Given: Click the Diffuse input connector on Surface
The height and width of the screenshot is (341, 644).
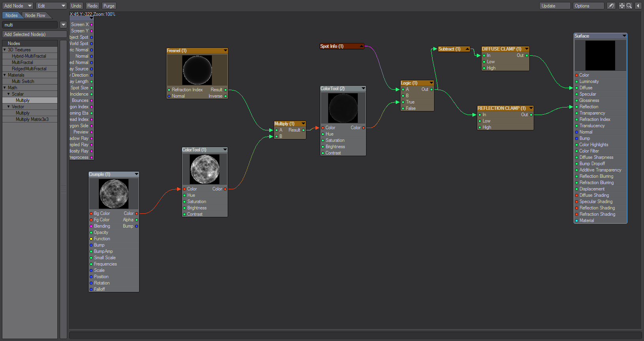Looking at the screenshot, I should 576,88.
